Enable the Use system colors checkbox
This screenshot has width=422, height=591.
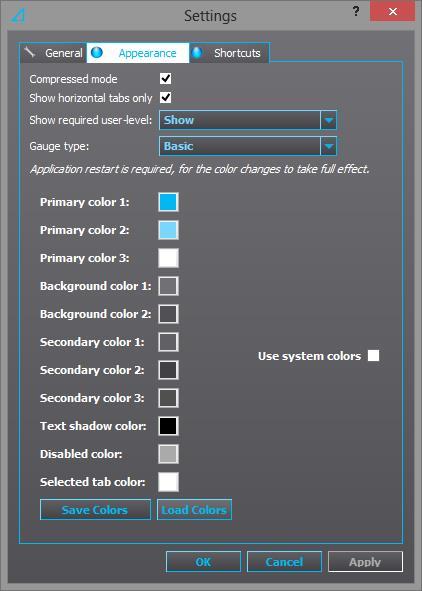[x=373, y=355]
